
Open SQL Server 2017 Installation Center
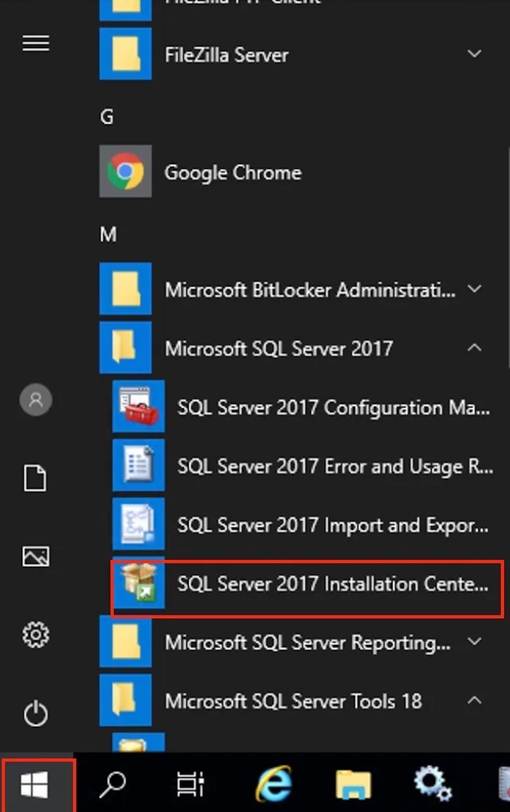pos(307,584)
